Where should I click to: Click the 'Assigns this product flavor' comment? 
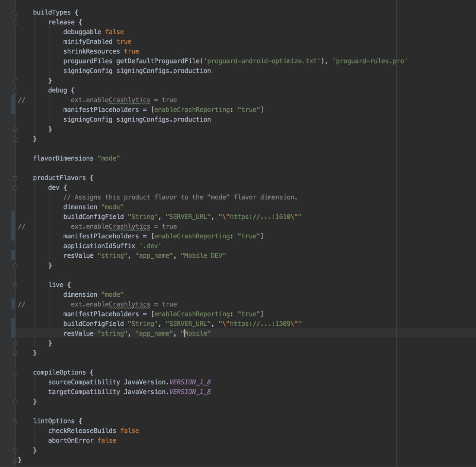tap(180, 197)
